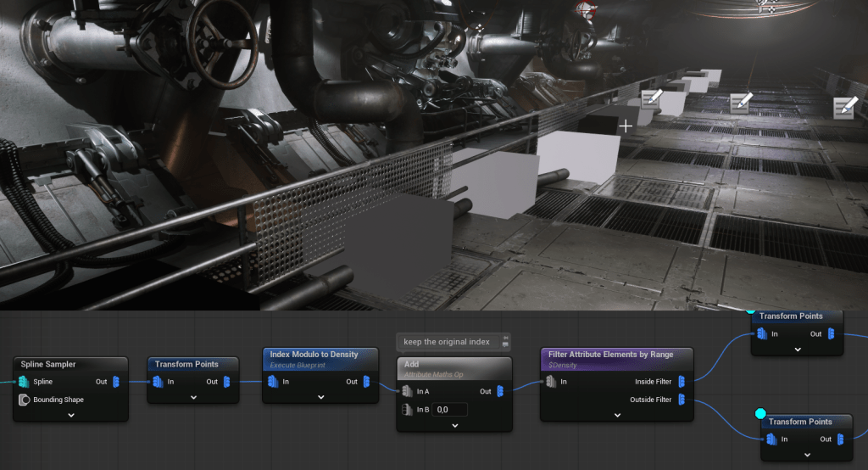Expand the Index Modulo to Density node
The image size is (868, 470).
click(319, 397)
